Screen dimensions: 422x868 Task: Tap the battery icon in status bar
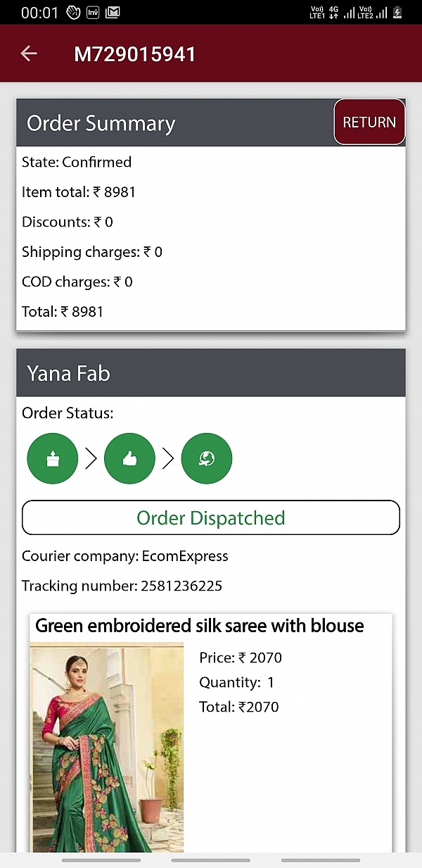point(398,13)
